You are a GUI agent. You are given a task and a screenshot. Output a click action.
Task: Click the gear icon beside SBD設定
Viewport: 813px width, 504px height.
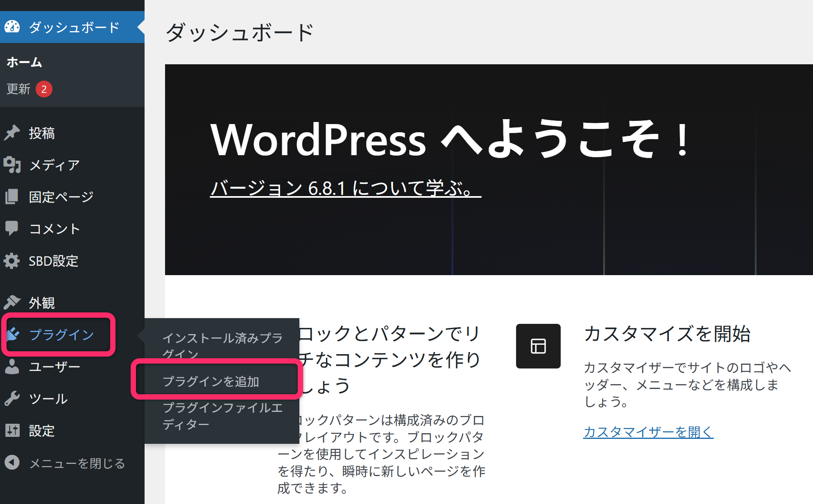point(12,261)
